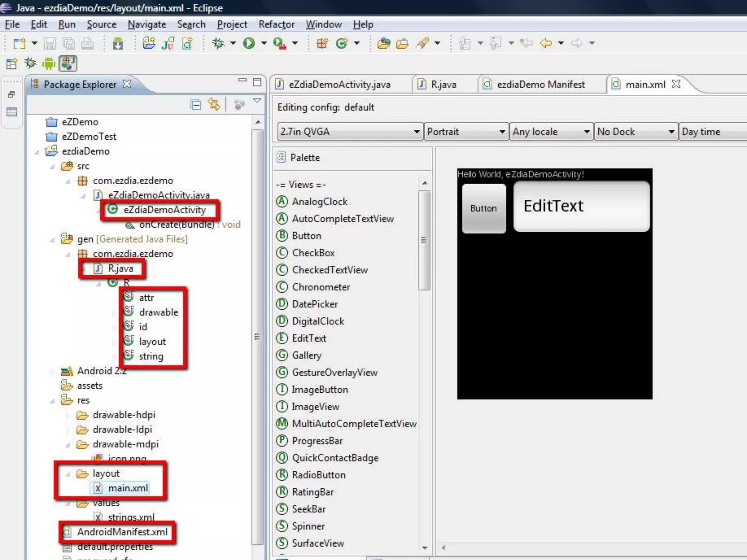Open the Portrait orientation dropdown

(x=466, y=132)
